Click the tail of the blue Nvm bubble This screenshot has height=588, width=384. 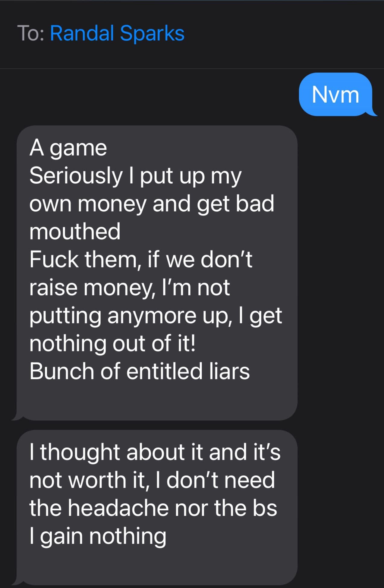[373, 114]
